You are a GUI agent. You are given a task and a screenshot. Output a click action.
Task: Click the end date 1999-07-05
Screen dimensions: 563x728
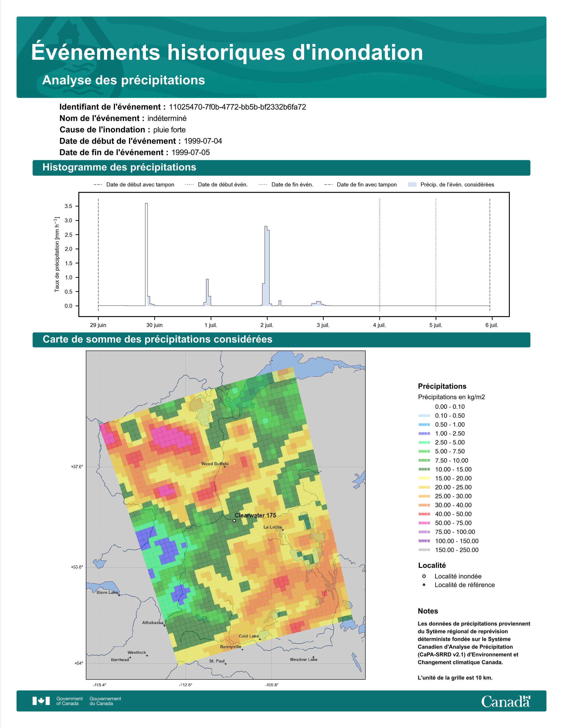[x=191, y=152]
